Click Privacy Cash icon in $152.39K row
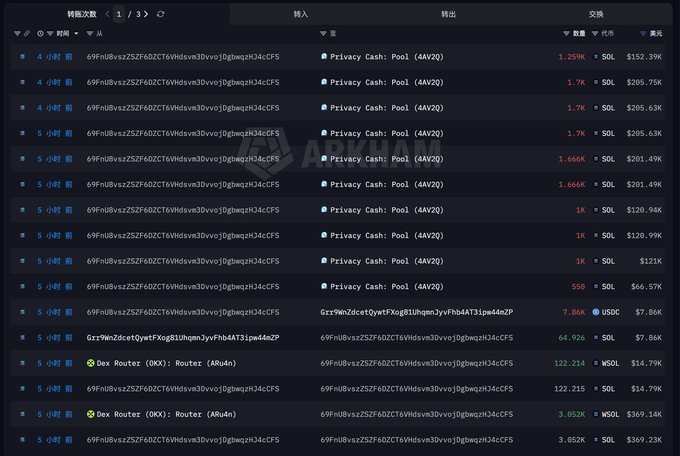This screenshot has height=456, width=680. 324,56
